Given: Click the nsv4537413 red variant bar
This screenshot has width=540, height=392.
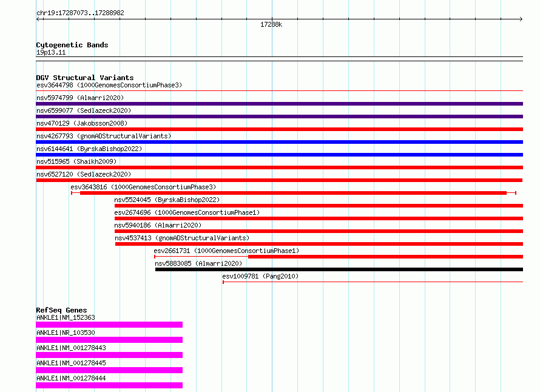Looking at the screenshot, I should pos(319,244).
